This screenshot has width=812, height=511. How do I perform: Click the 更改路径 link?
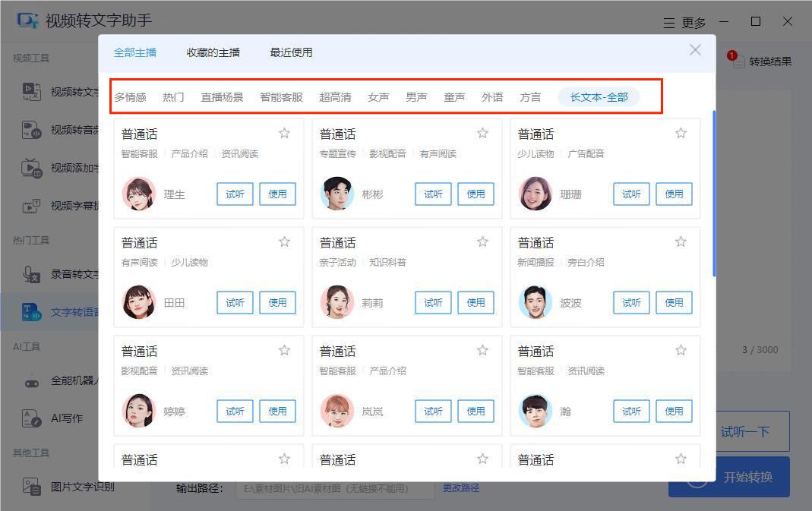(461, 487)
